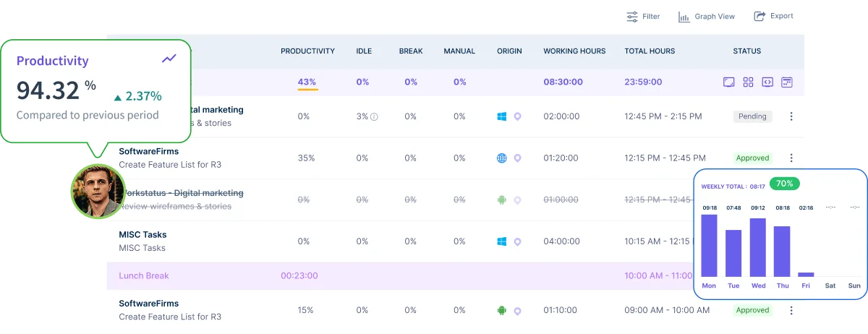This screenshot has height=334, width=868.
Task: Click the trend line icon in Productivity card
Action: tap(169, 59)
